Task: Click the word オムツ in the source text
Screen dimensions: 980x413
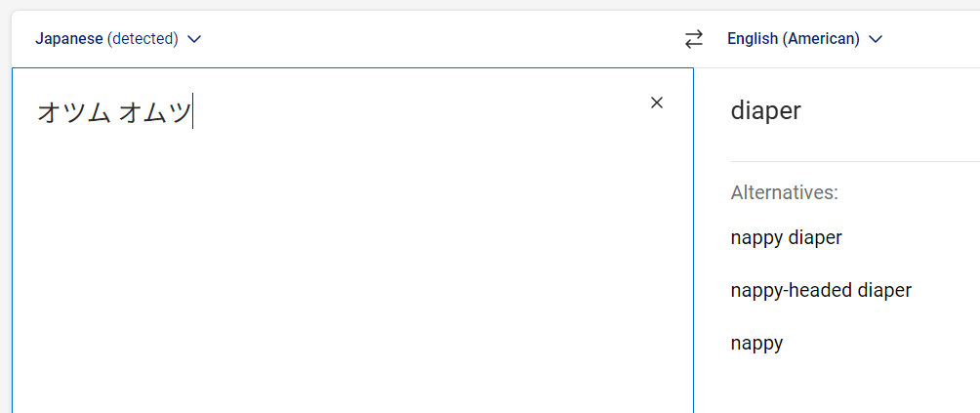Action: click(154, 112)
